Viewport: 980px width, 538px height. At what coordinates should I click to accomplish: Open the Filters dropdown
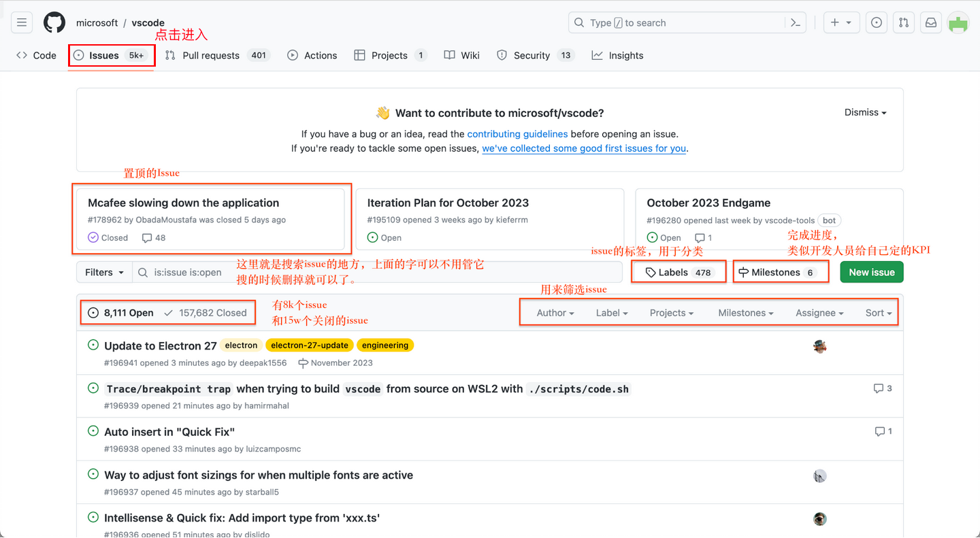[103, 271]
